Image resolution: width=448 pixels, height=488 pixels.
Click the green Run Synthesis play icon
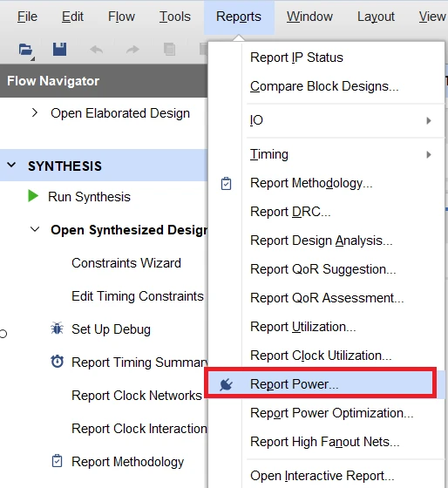33,196
